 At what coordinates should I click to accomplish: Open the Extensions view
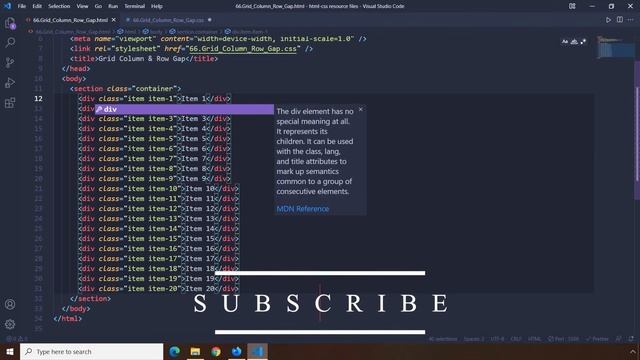pyautogui.click(x=10, y=102)
